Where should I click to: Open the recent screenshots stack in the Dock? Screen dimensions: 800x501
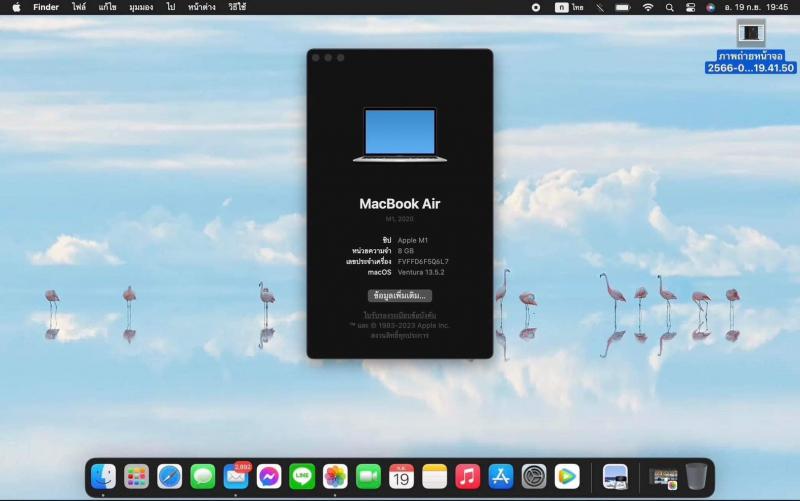pyautogui.click(x=663, y=478)
